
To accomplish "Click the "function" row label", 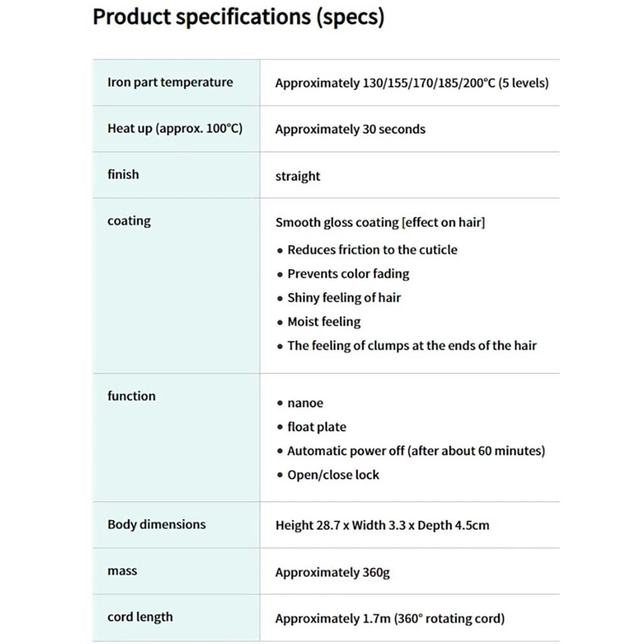I will tap(131, 396).
